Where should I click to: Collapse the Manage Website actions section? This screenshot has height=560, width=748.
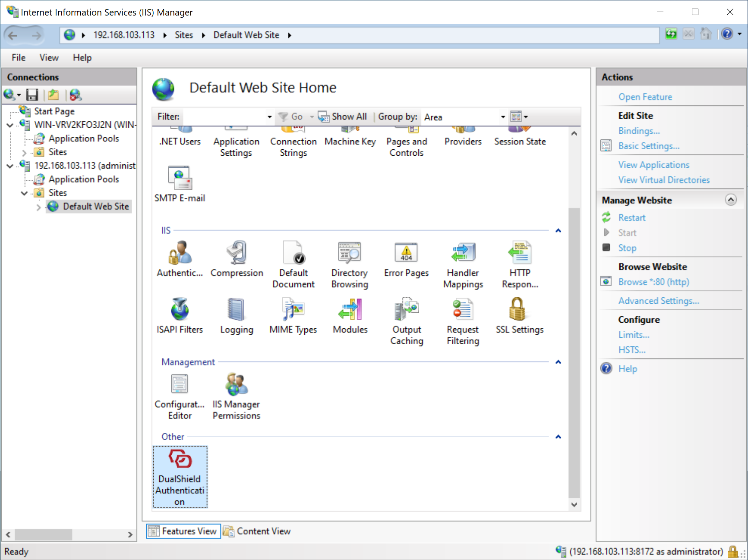coord(730,200)
